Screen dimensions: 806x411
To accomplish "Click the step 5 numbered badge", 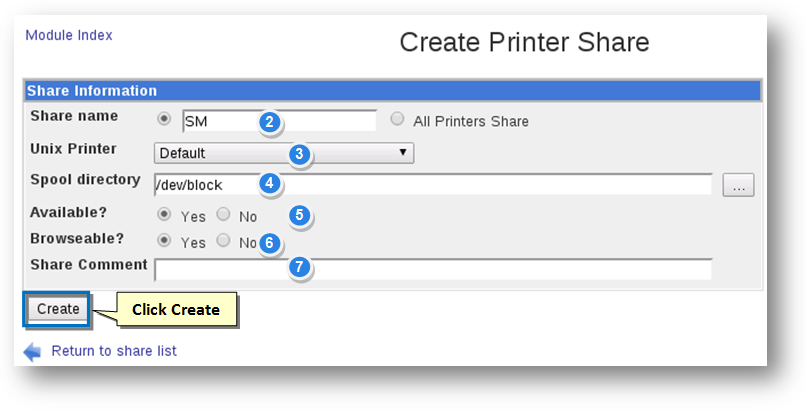I will point(298,215).
